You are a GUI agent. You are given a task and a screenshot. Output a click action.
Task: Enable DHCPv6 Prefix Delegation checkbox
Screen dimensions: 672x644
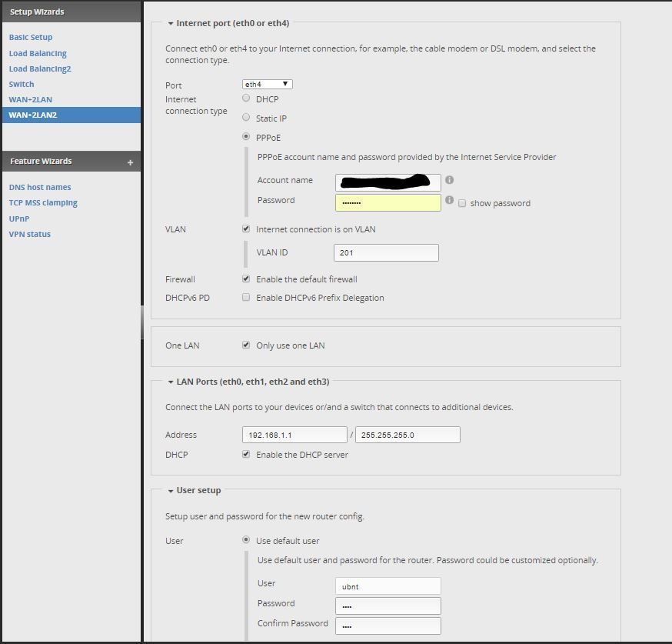(x=246, y=297)
